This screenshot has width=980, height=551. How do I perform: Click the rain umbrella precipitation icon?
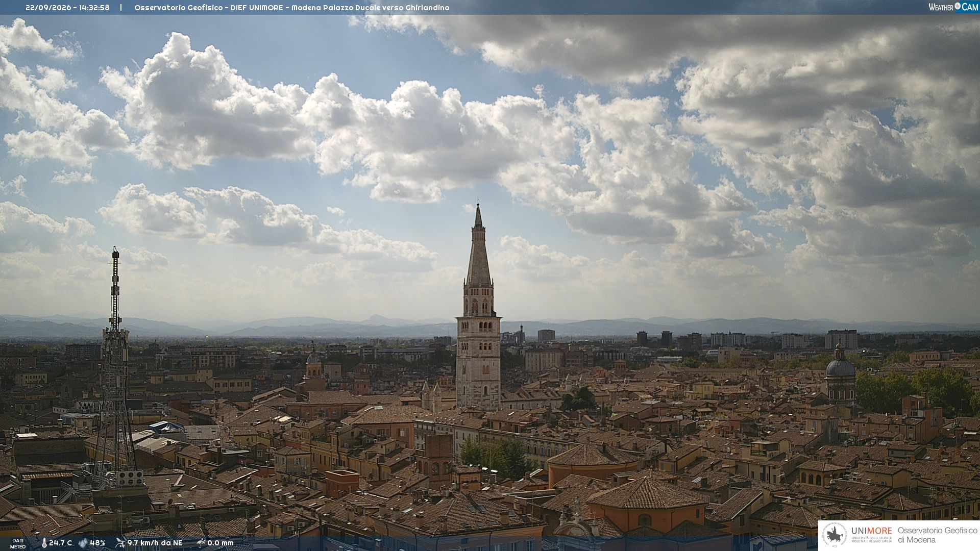[201, 543]
